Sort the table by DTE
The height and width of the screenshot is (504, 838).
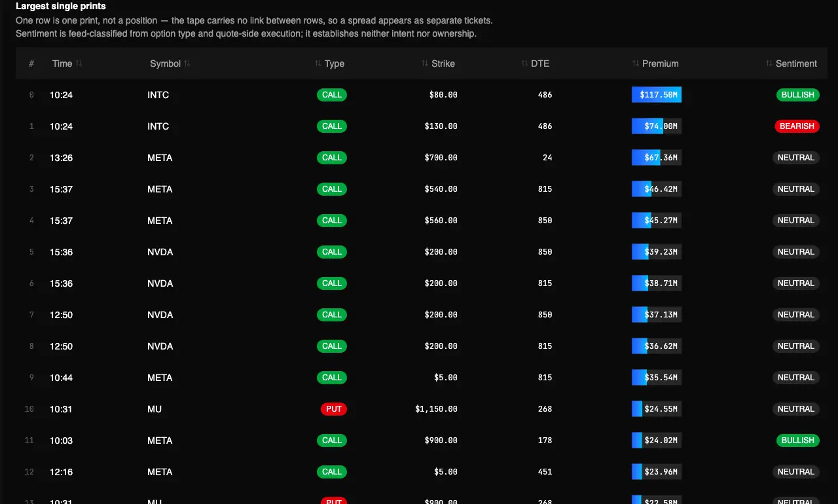[x=536, y=63]
